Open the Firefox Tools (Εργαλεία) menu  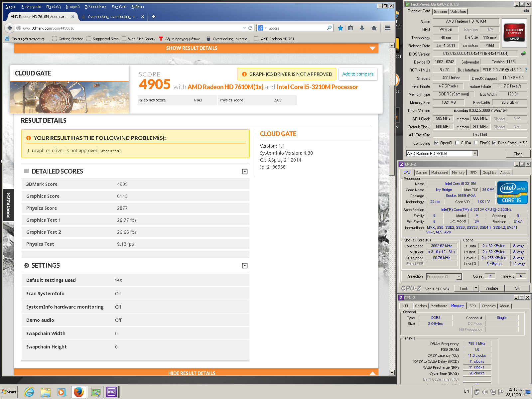coord(119,7)
